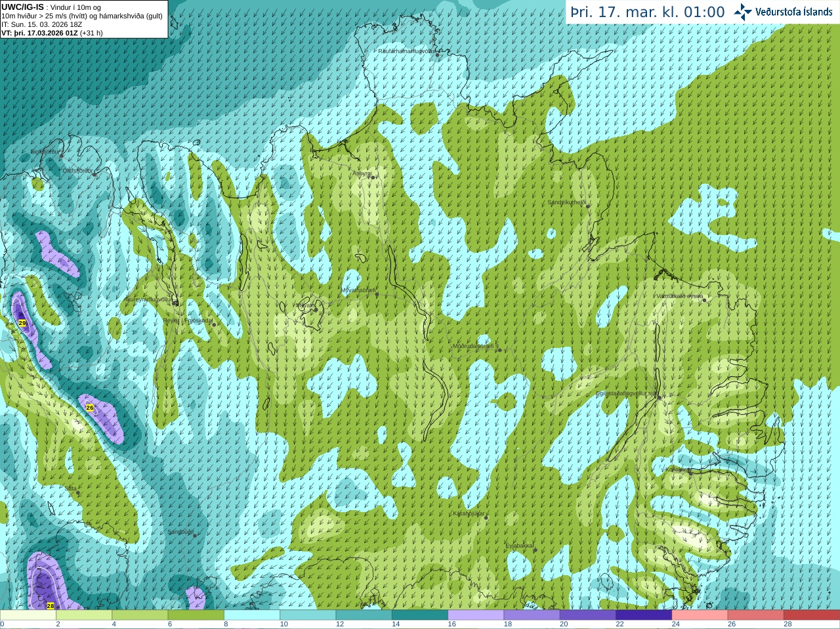
Task: Click the Ásbyrgi station label
Action: [x=362, y=173]
